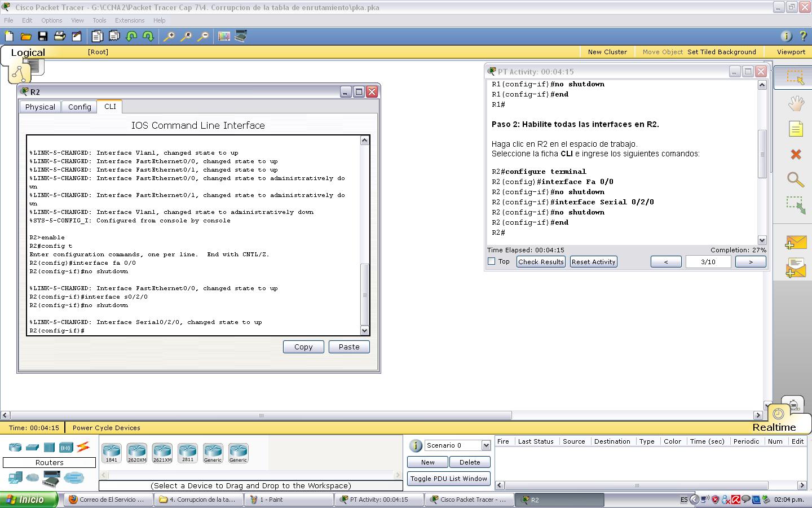Switch to the Physical tab in R2
The height and width of the screenshot is (508, 812).
pyautogui.click(x=40, y=107)
